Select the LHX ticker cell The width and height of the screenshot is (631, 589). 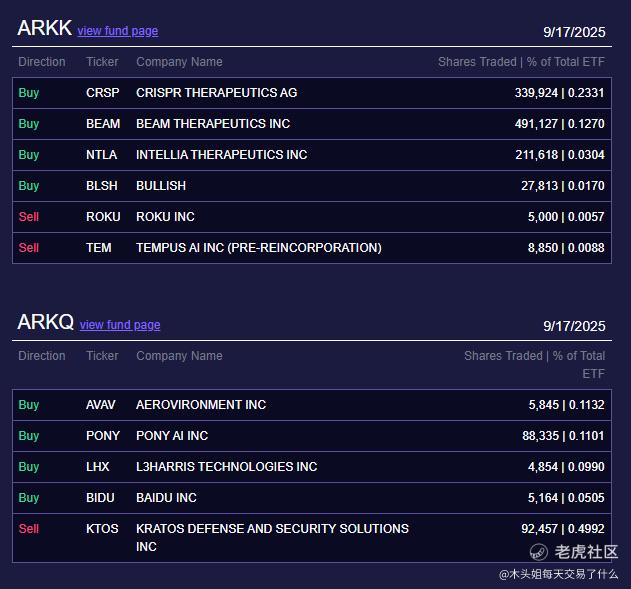pyautogui.click(x=97, y=467)
